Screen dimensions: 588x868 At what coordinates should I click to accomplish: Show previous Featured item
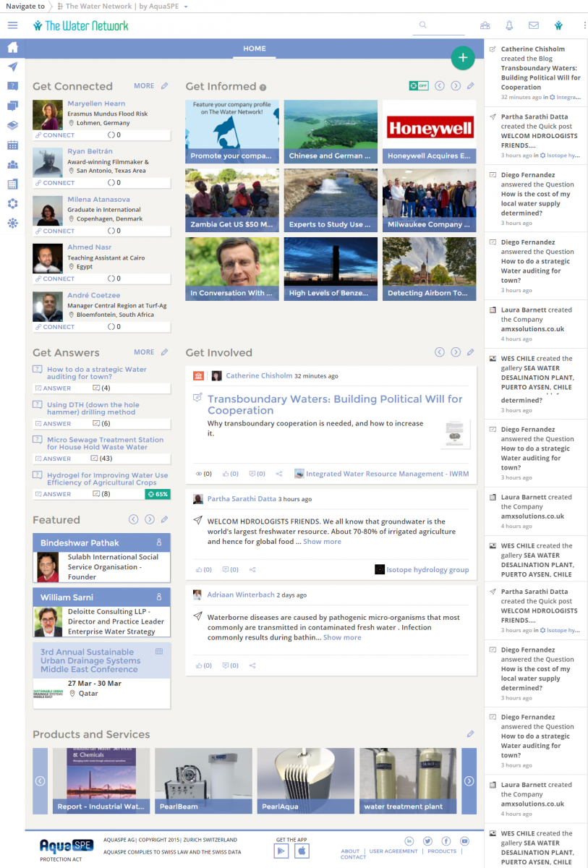coord(133,519)
